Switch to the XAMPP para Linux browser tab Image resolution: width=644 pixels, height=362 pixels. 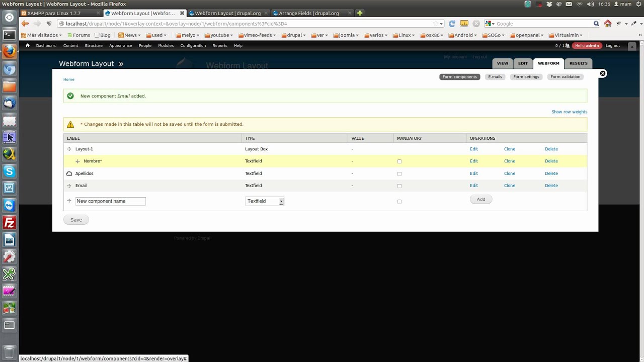coord(61,13)
